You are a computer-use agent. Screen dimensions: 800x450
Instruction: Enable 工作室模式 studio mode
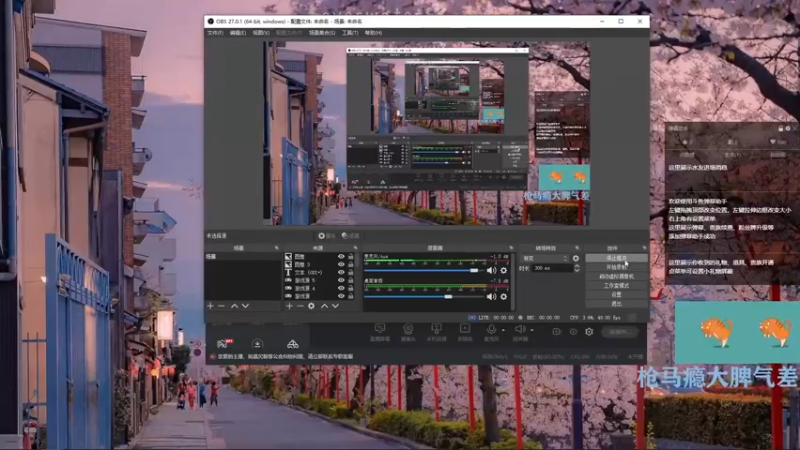pyautogui.click(x=616, y=286)
